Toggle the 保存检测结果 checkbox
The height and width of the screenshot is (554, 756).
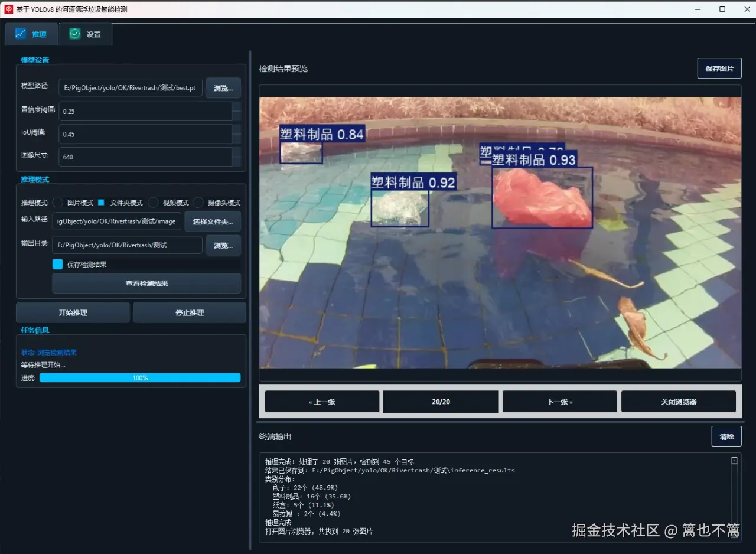[57, 265]
